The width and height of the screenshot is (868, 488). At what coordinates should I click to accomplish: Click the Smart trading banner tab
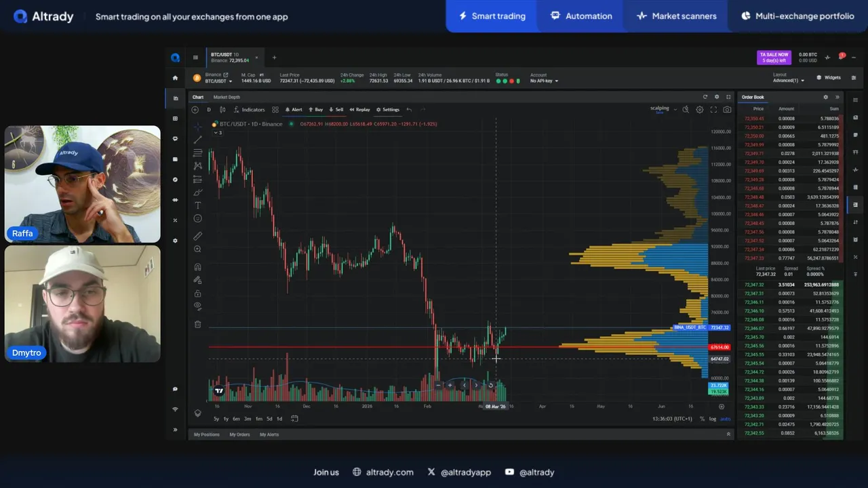(x=492, y=16)
